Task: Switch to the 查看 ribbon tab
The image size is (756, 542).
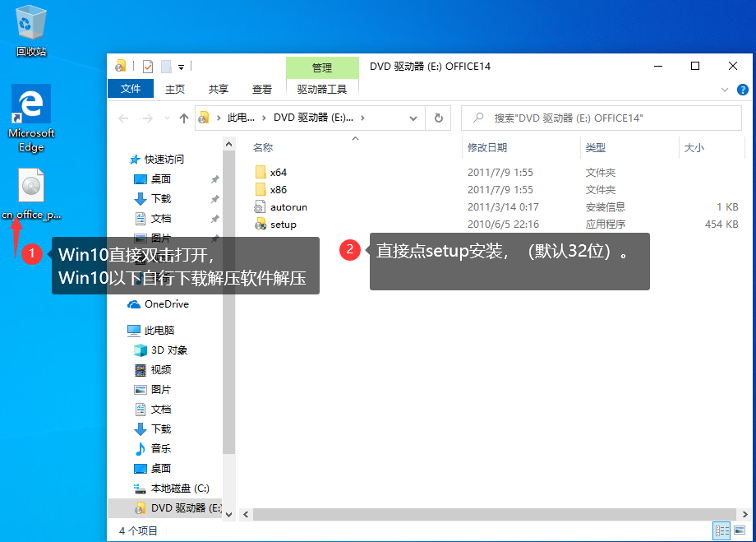Action: (x=262, y=90)
